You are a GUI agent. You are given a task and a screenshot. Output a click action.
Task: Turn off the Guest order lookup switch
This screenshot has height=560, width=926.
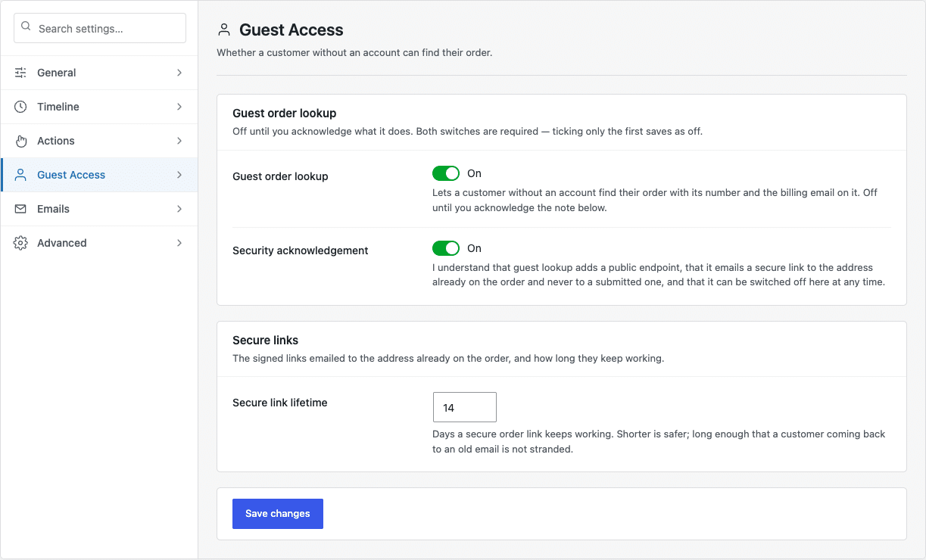point(446,173)
